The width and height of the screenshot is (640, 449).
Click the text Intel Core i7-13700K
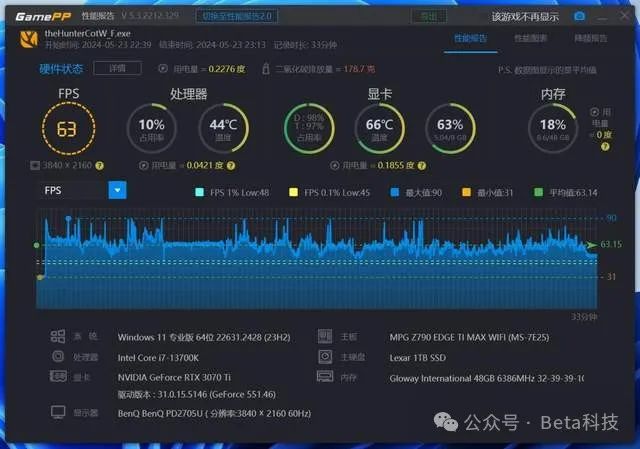click(158, 358)
